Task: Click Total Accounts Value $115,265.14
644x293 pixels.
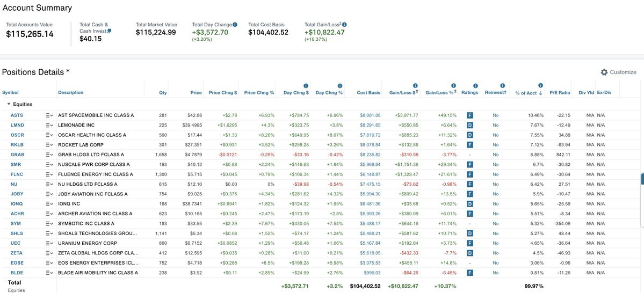Action: point(30,34)
